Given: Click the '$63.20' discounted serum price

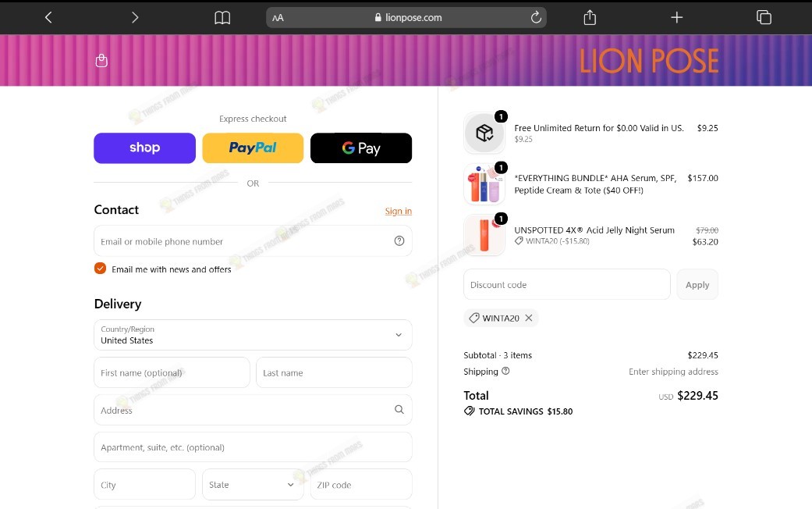Looking at the screenshot, I should tap(705, 241).
